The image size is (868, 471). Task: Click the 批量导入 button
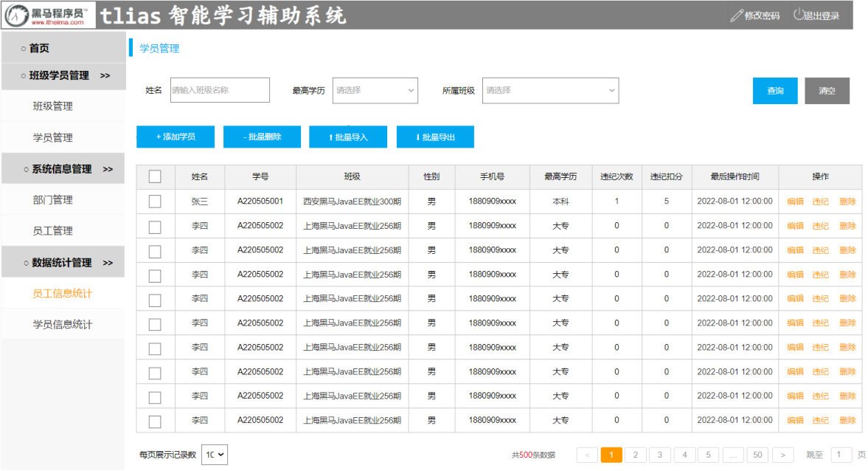click(348, 137)
